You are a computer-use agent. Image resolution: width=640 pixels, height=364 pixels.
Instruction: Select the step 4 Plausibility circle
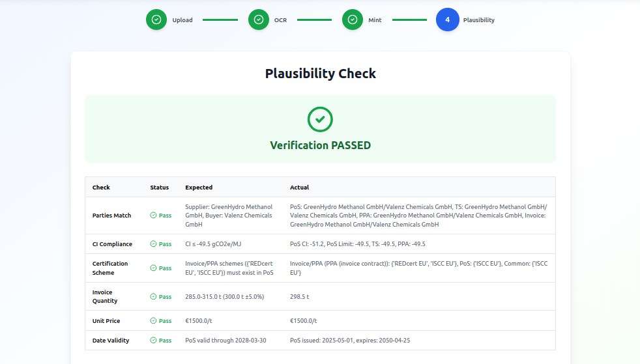[x=447, y=20]
